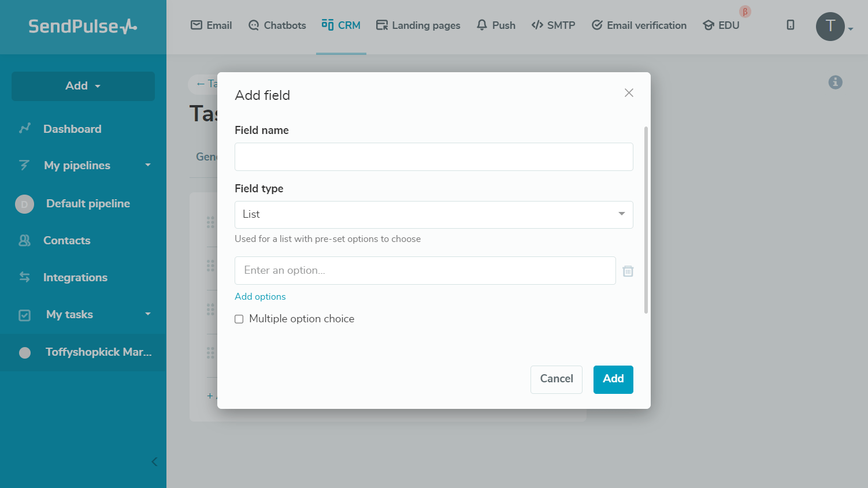Click the Add options link
868x488 pixels.
point(260,297)
